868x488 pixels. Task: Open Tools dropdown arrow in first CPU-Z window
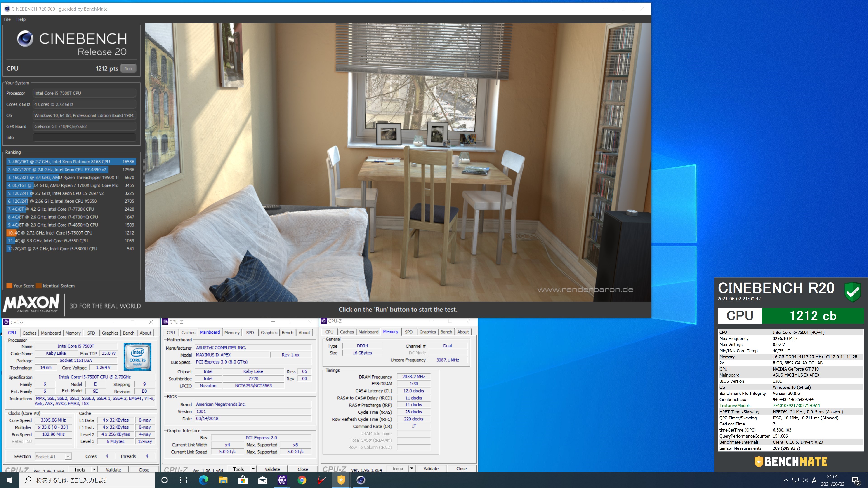[94, 469]
